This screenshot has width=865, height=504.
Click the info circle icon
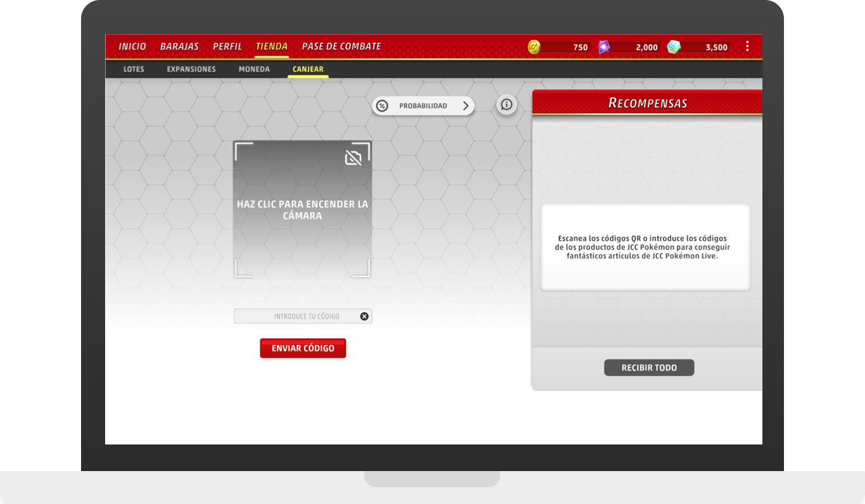pyautogui.click(x=506, y=105)
